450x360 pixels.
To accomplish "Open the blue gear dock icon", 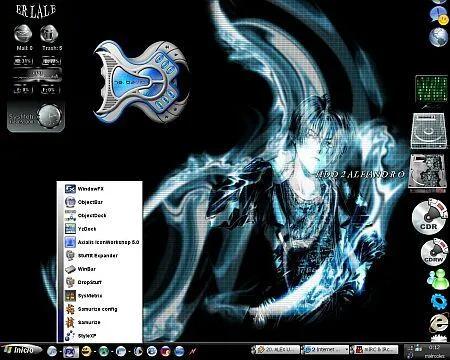I will pyautogui.click(x=439, y=302).
